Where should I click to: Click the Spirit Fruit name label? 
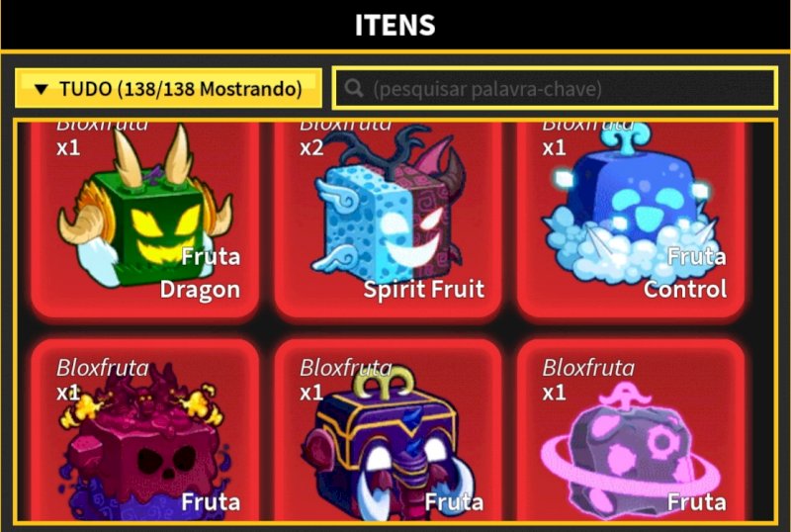coord(424,289)
